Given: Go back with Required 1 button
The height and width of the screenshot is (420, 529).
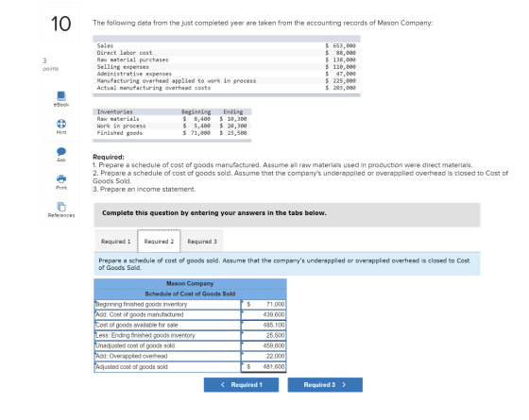Looking at the screenshot, I should click(241, 385).
